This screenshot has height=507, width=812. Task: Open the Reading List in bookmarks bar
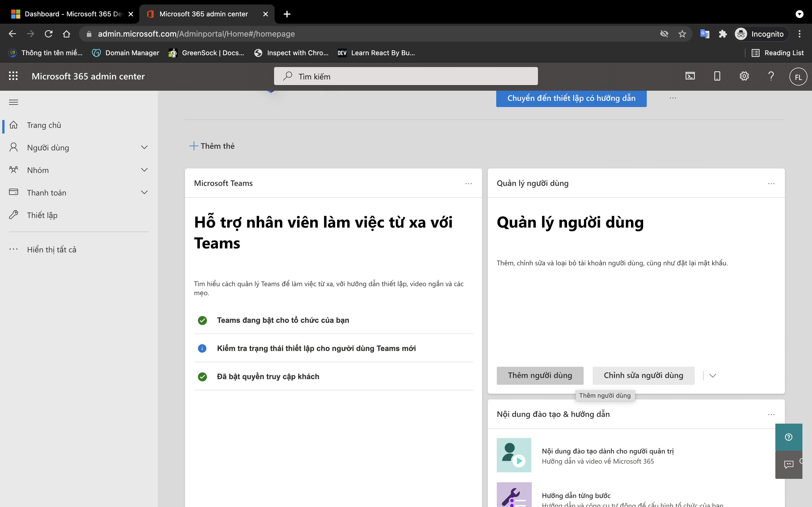pos(778,53)
